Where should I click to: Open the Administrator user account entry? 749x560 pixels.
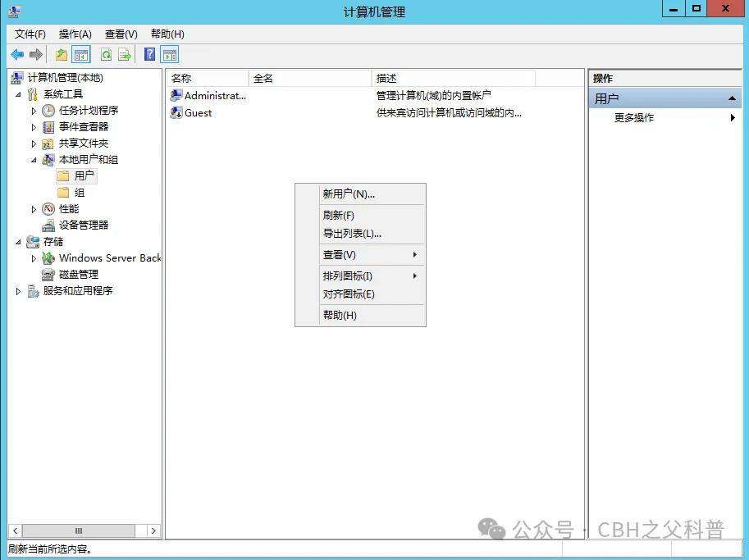tap(214, 96)
